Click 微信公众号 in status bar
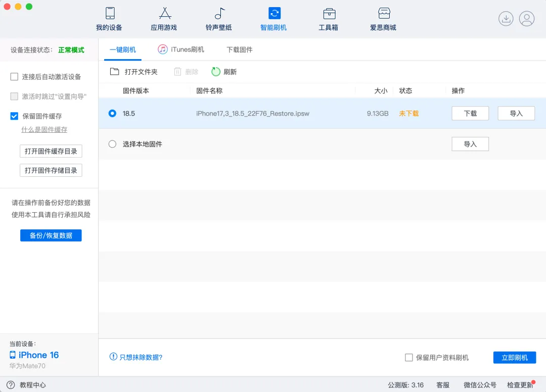This screenshot has height=392, width=546. [x=480, y=385]
